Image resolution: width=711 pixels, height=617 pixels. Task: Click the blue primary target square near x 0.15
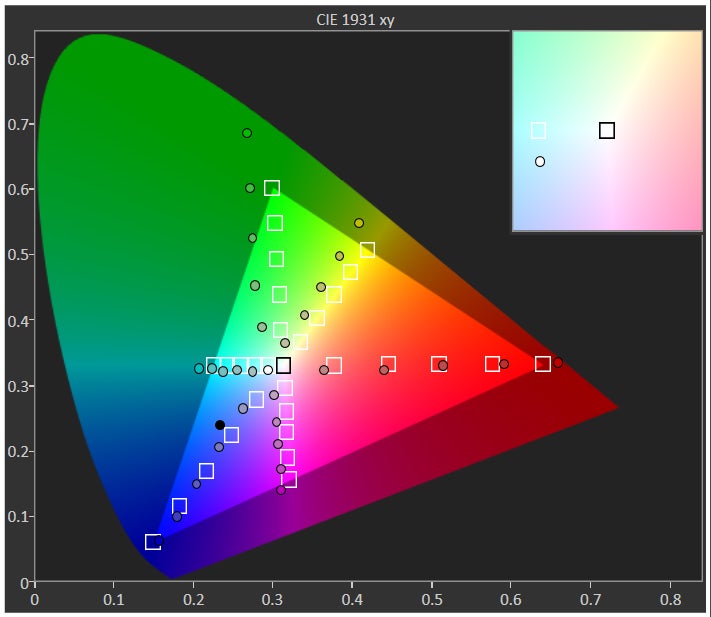(153, 542)
